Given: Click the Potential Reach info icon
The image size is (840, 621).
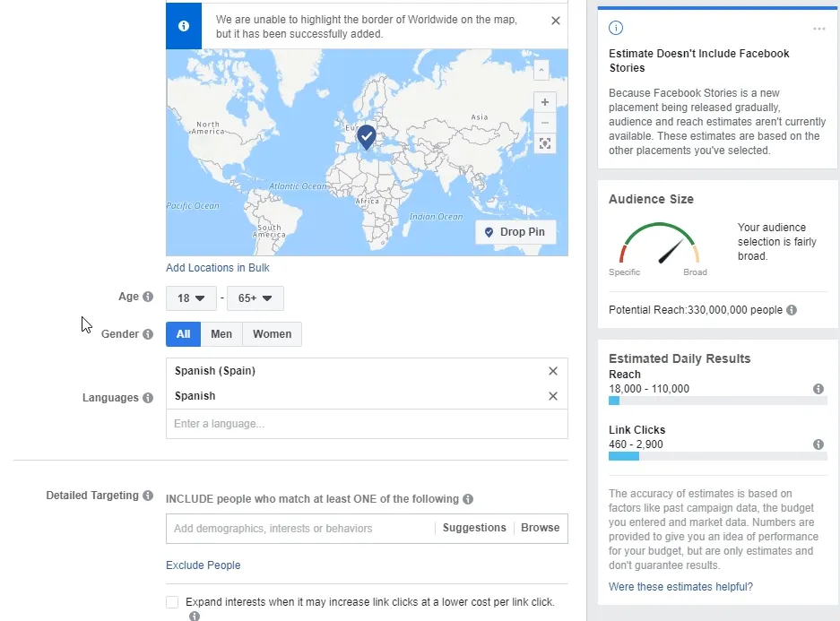Looking at the screenshot, I should click(792, 310).
